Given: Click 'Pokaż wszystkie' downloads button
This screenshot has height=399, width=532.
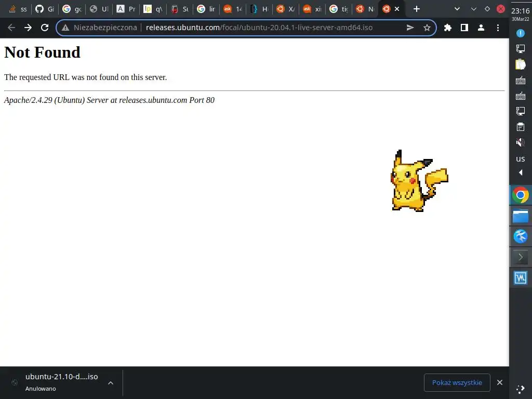Looking at the screenshot, I should [457, 382].
